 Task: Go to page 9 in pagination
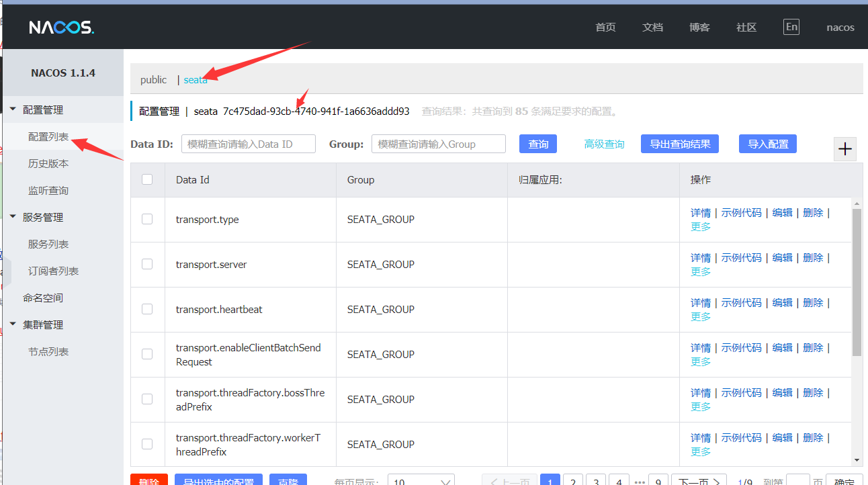click(658, 480)
